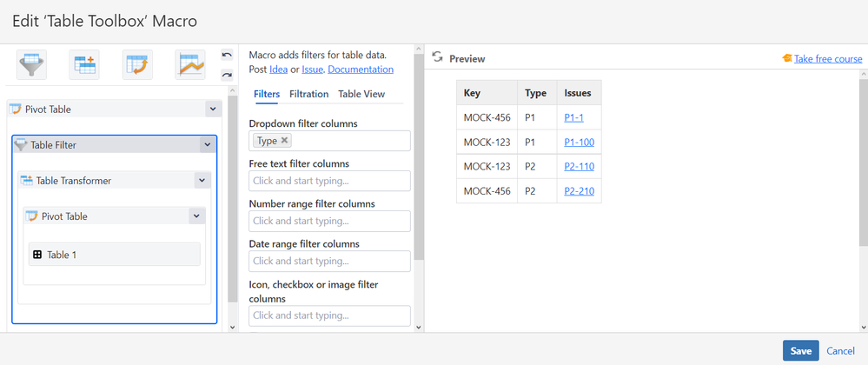Open the nested Pivot Table dropdown arrow
868x365 pixels.
click(196, 216)
